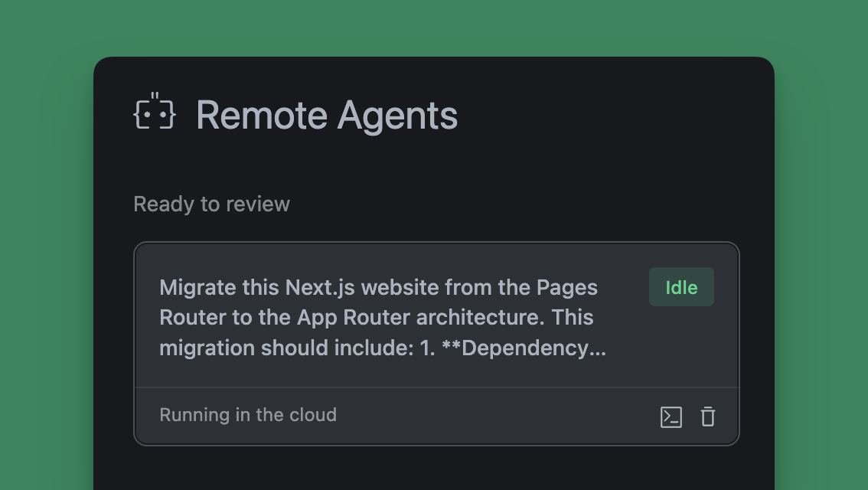Click the Remote Agents title
868x490 pixels.
(x=327, y=115)
